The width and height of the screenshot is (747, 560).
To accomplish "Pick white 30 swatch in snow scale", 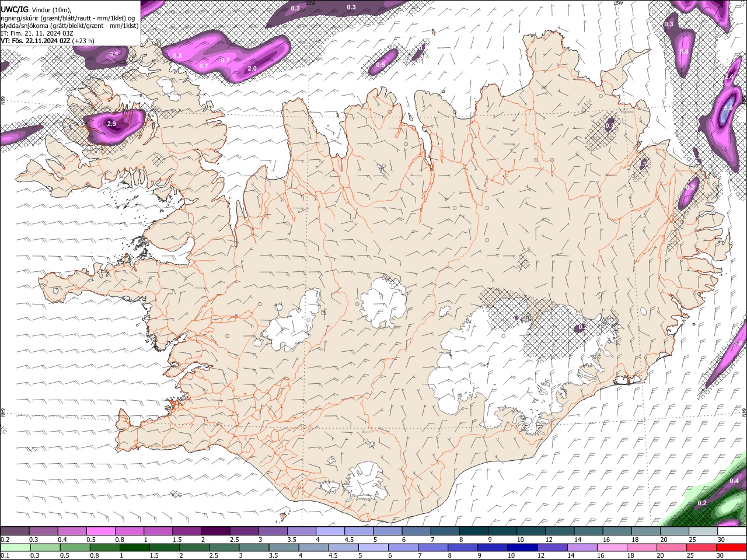I will [x=732, y=531].
